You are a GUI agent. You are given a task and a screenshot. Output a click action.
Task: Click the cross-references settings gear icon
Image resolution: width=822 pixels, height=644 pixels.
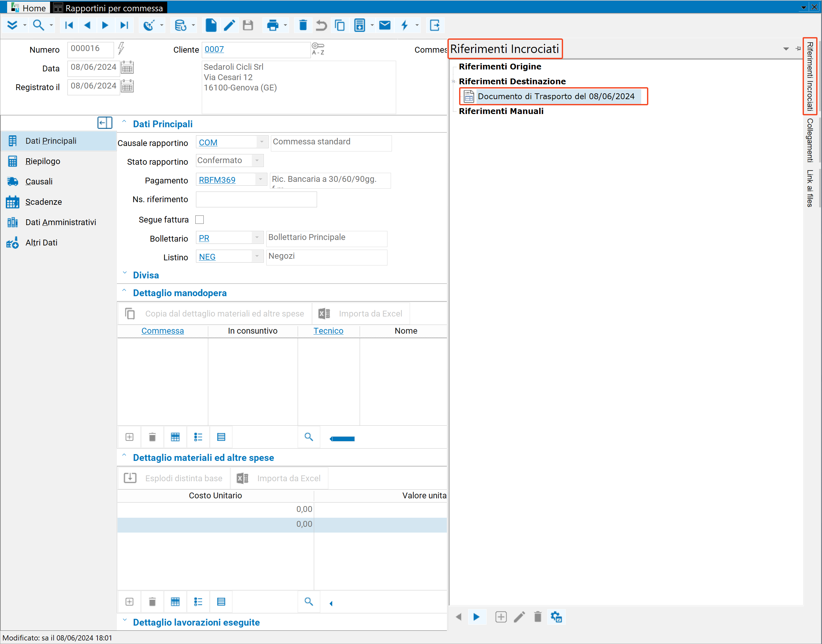[556, 617]
